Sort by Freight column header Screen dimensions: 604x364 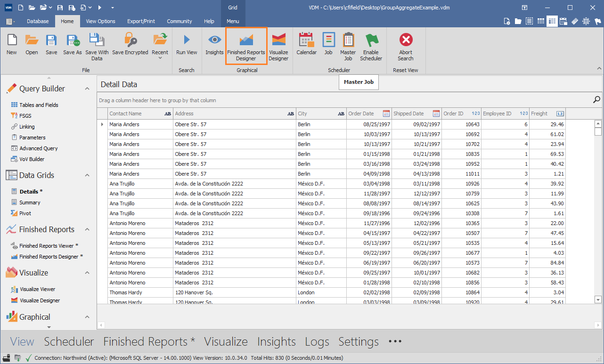tap(547, 113)
